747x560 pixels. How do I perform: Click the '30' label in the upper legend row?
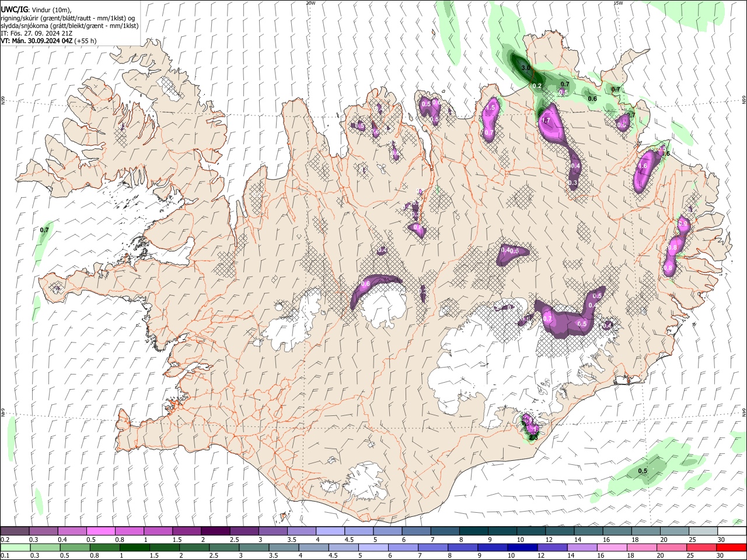click(721, 540)
